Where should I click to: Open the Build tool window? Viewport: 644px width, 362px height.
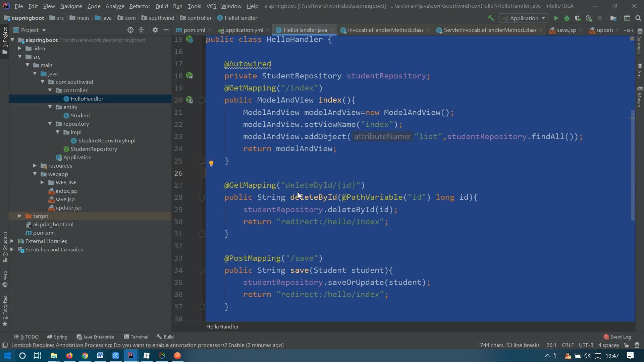tap(165, 337)
